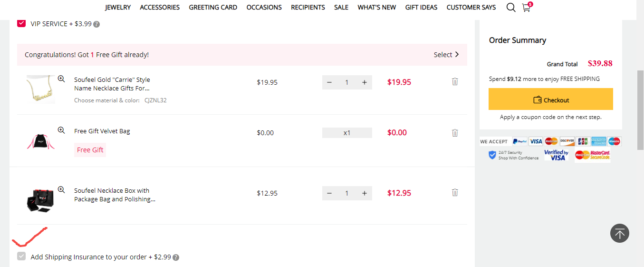The width and height of the screenshot is (644, 267).
Task: Open the ACCESSORIES menu
Action: [160, 7]
